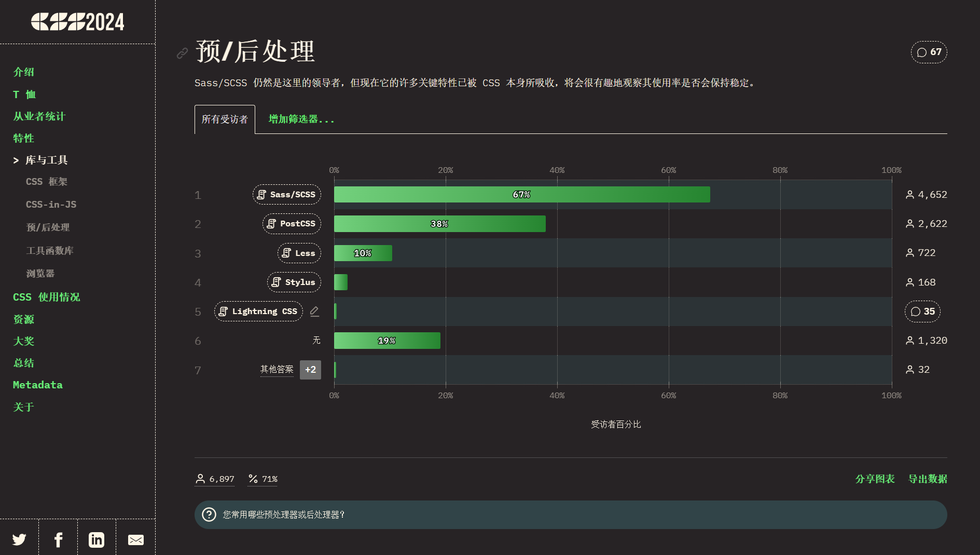Screen dimensions: 980x555
Task: Go to 总结 section
Action: [24, 363]
